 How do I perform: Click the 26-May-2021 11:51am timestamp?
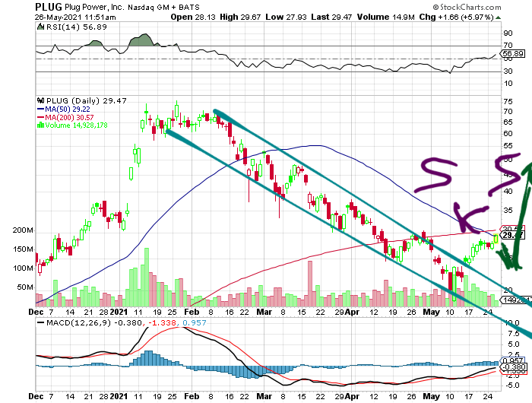tap(75, 17)
